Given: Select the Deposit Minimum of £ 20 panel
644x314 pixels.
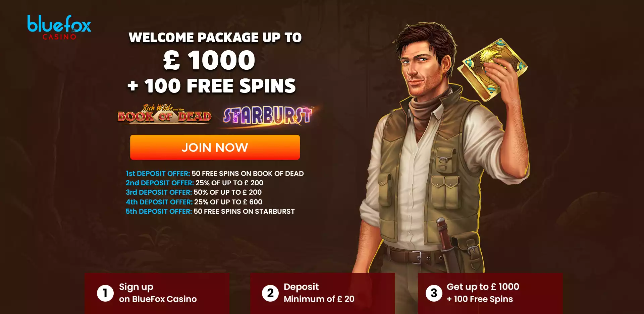Looking at the screenshot, I should coord(323,293).
